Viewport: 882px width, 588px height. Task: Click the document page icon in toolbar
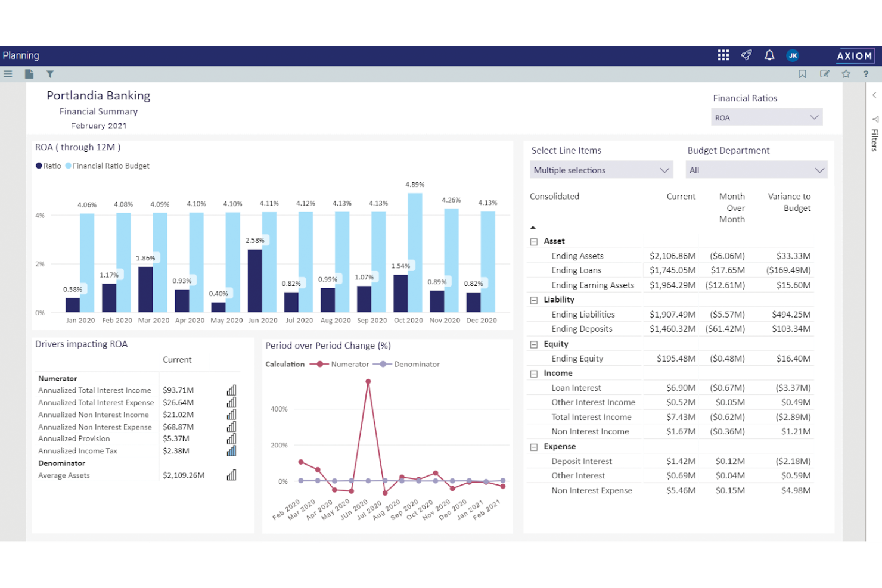pos(29,74)
